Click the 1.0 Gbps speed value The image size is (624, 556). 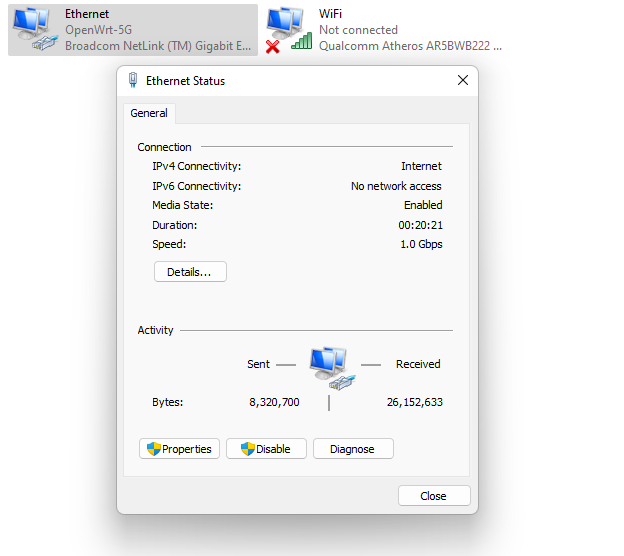(421, 245)
